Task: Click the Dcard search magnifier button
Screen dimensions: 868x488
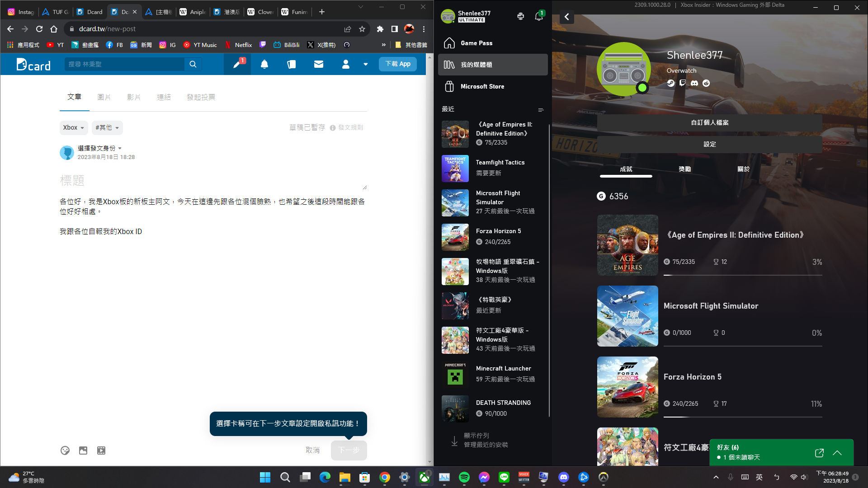Action: pyautogui.click(x=193, y=64)
